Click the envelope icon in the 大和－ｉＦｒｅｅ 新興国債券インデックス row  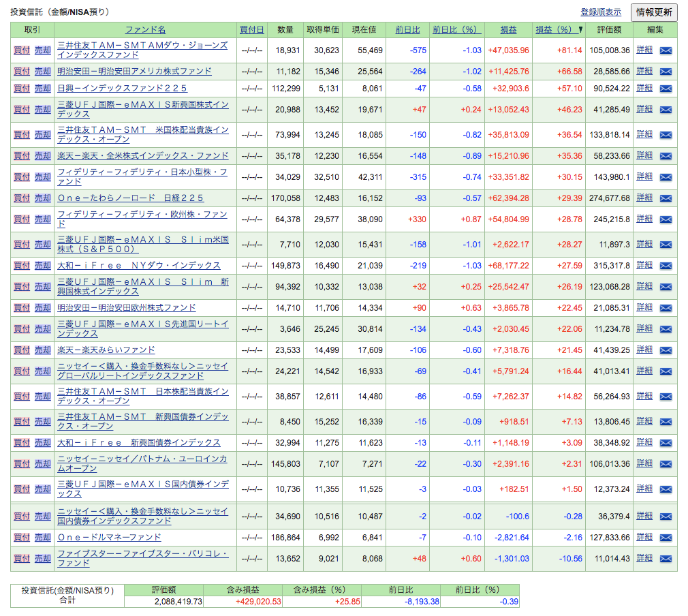[x=666, y=443]
